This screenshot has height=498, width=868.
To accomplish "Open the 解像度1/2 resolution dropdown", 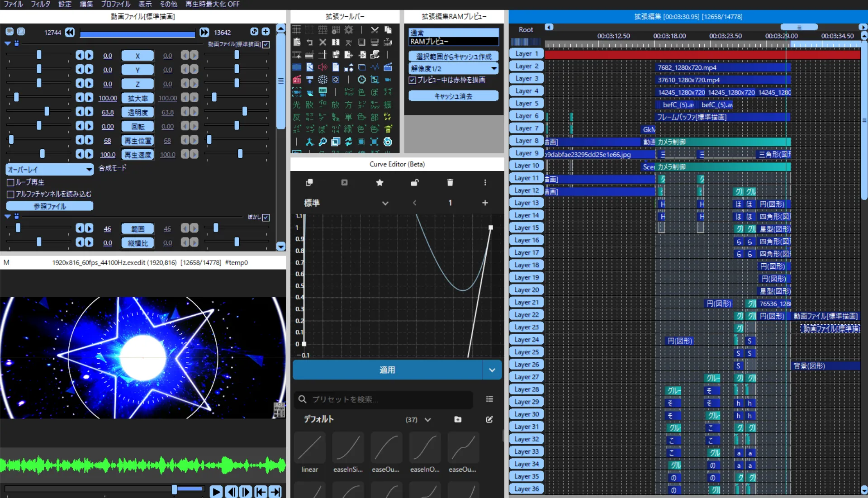I will 453,68.
